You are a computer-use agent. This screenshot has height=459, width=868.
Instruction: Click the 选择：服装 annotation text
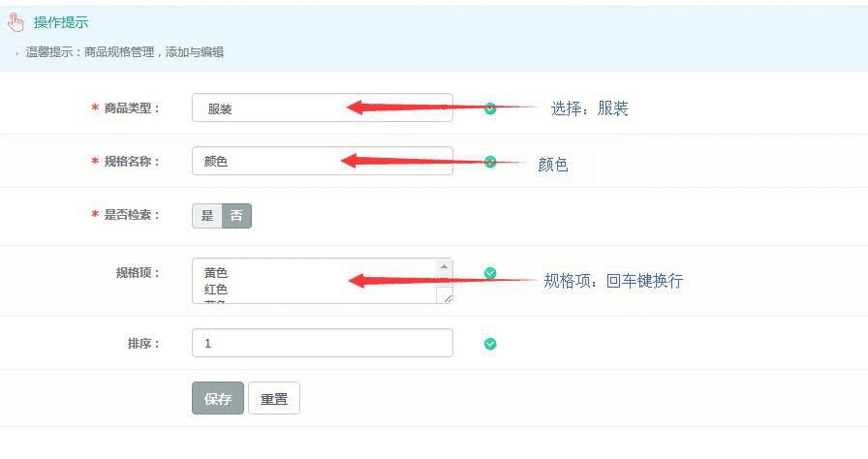click(x=590, y=108)
